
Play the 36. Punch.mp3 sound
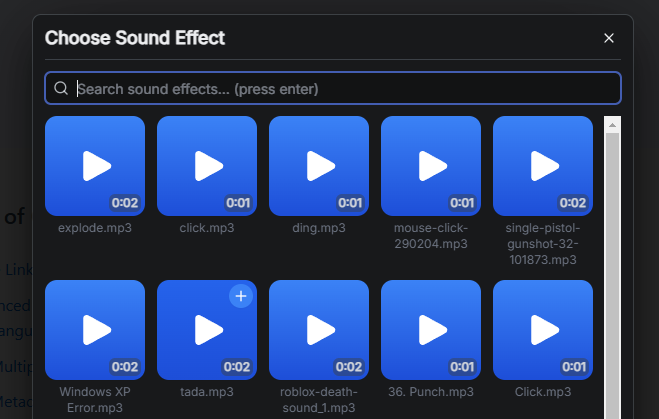[x=431, y=329]
